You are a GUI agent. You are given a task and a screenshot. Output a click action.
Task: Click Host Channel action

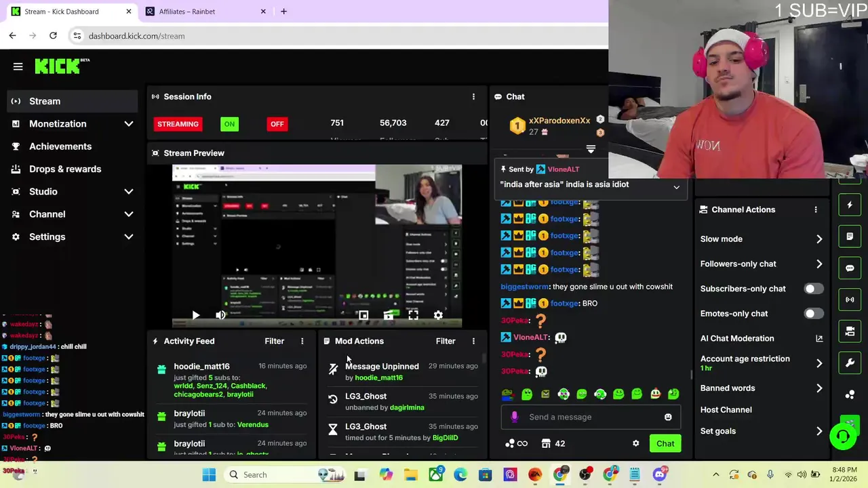coord(726,410)
